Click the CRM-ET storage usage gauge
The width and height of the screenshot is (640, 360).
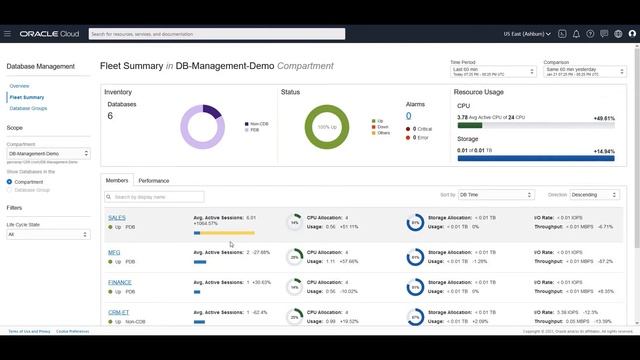pos(416,317)
